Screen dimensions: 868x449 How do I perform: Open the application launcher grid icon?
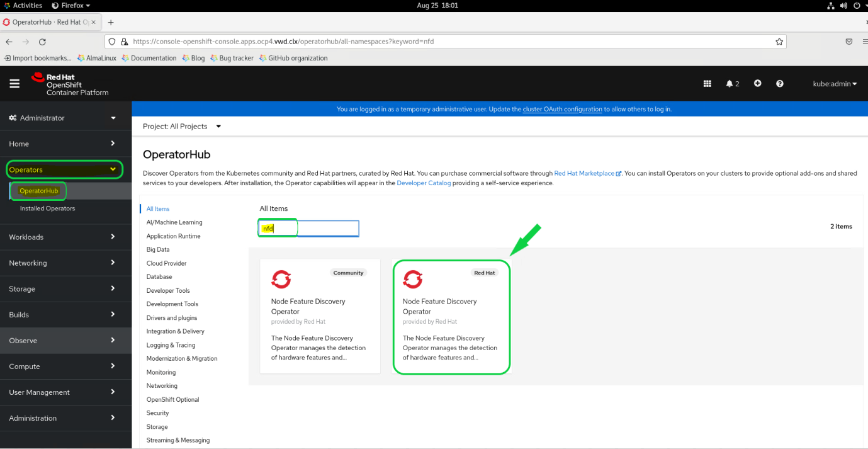point(707,84)
